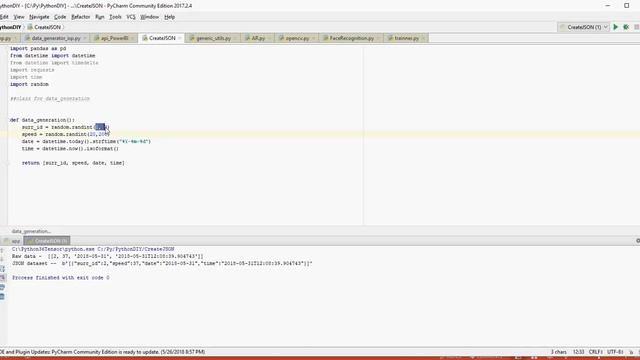Close the data_generator_iop.py editor tab
The image size is (640, 360).
(x=84, y=38)
